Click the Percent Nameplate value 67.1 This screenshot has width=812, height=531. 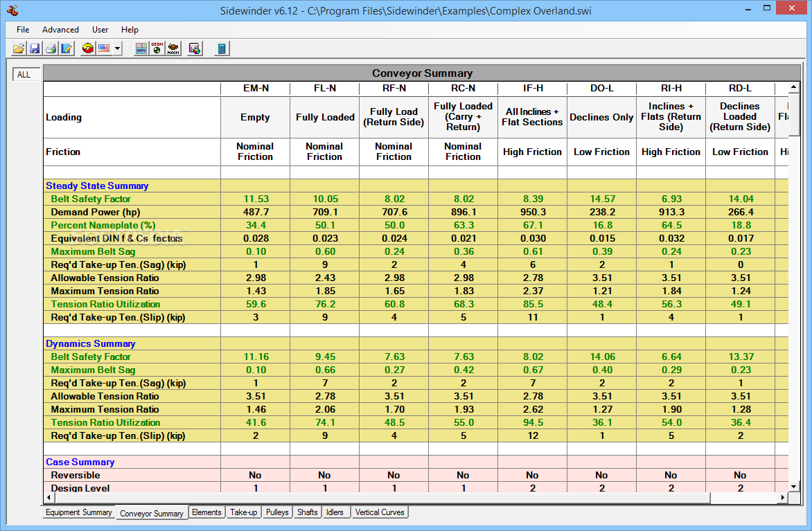(x=533, y=226)
